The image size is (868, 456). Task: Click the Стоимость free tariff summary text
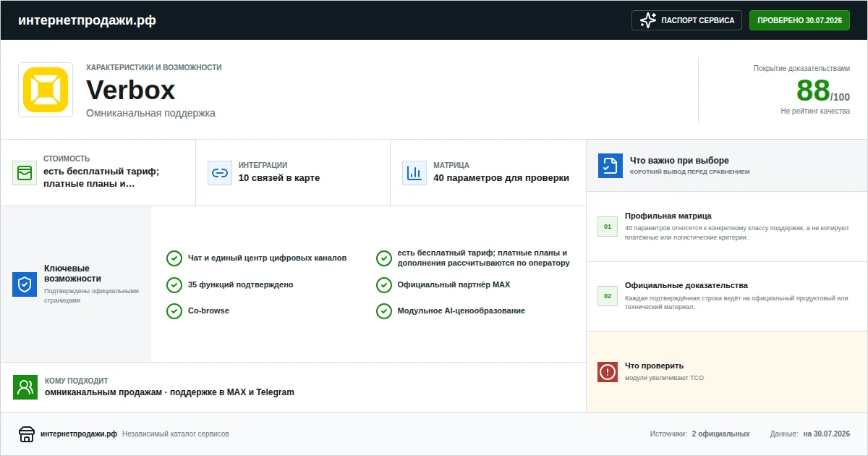101,177
